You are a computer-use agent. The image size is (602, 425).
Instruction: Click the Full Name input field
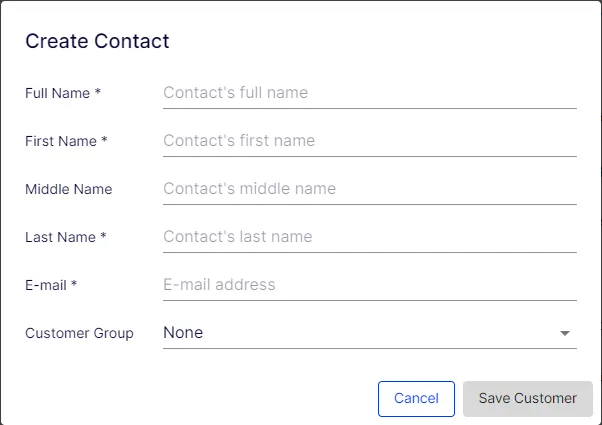[370, 93]
